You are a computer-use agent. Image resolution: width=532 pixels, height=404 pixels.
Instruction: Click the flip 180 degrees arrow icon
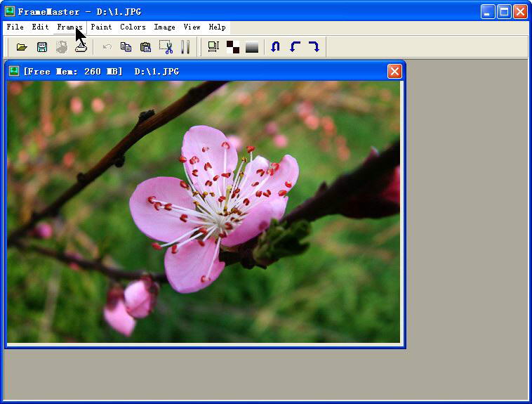point(275,47)
